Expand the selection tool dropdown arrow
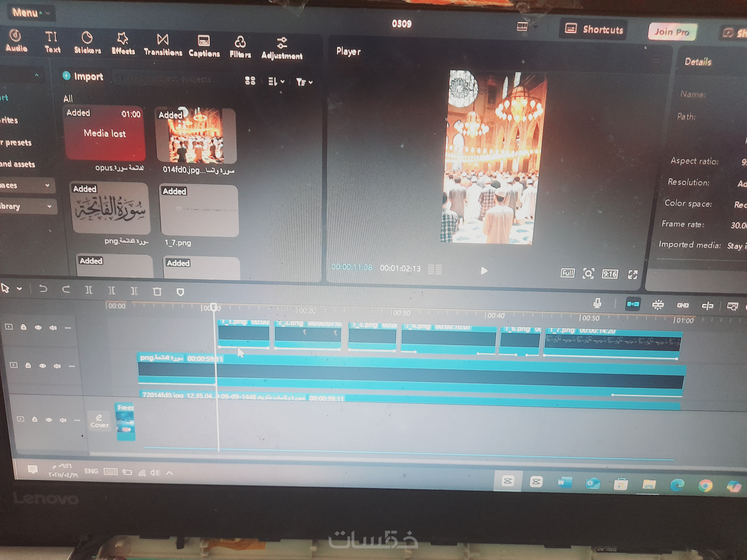Image resolution: width=747 pixels, height=560 pixels. 20,289
